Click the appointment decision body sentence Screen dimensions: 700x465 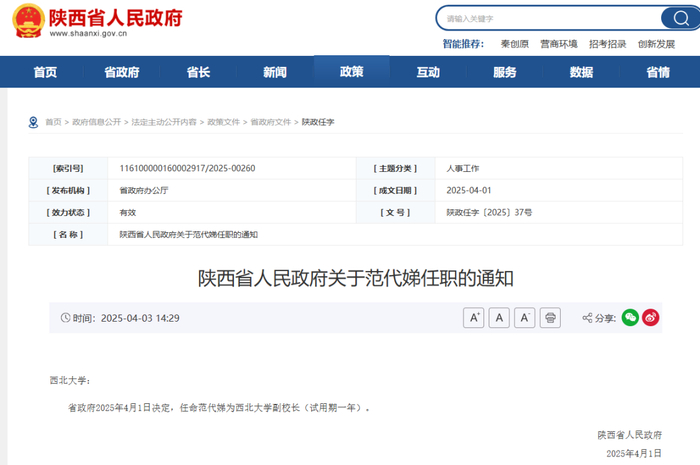219,407
